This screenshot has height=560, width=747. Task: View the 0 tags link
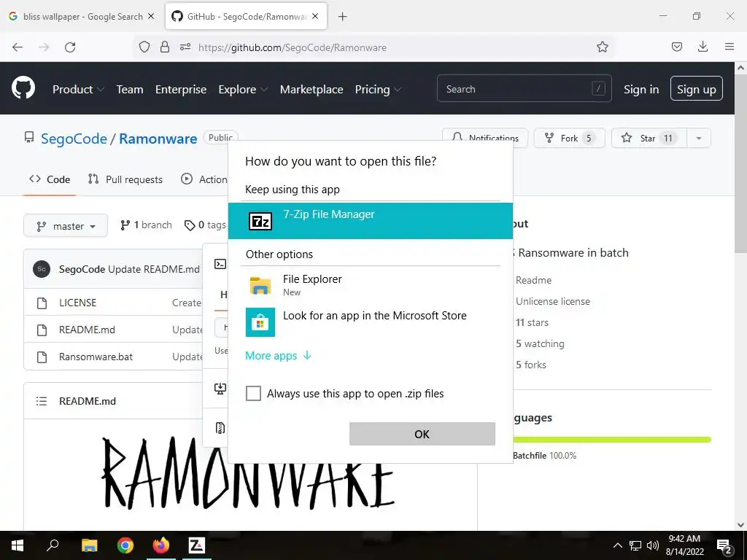pos(205,225)
